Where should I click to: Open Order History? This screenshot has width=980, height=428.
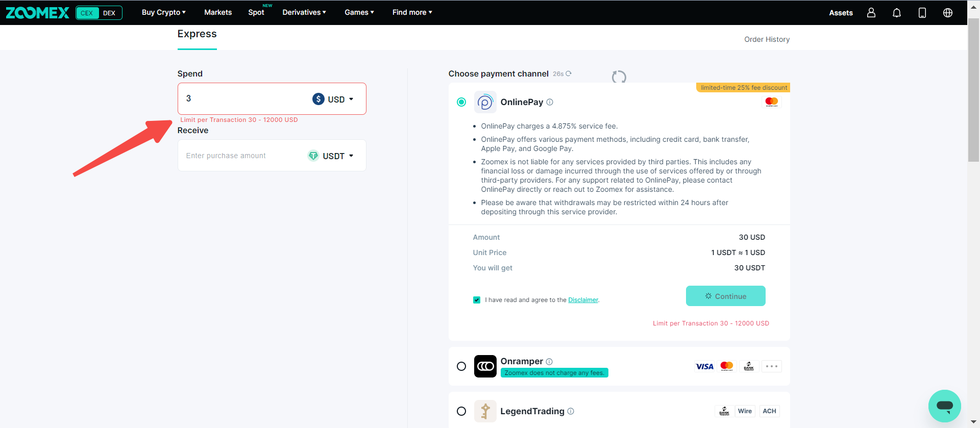click(x=767, y=39)
